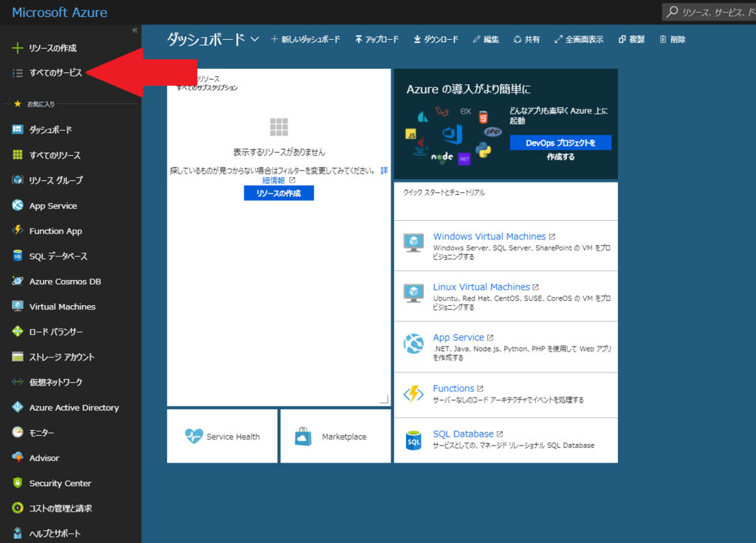Click the Microsoft Azure title text

(59, 12)
